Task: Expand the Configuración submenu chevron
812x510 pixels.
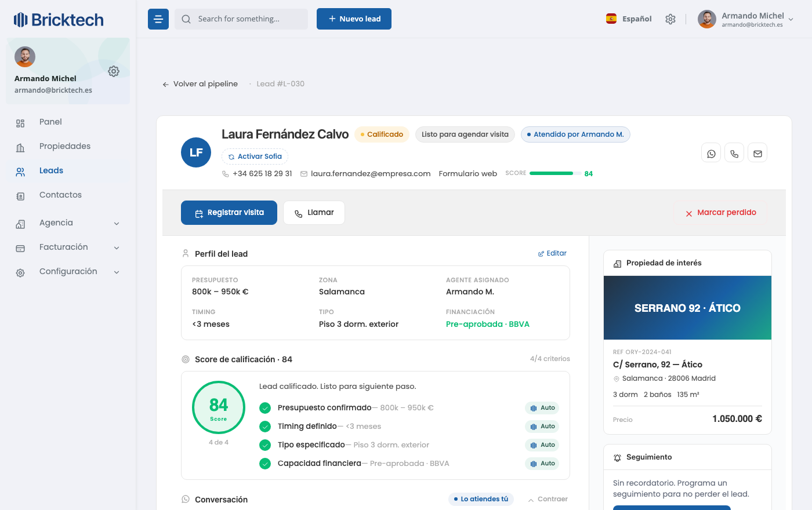Action: tap(117, 272)
